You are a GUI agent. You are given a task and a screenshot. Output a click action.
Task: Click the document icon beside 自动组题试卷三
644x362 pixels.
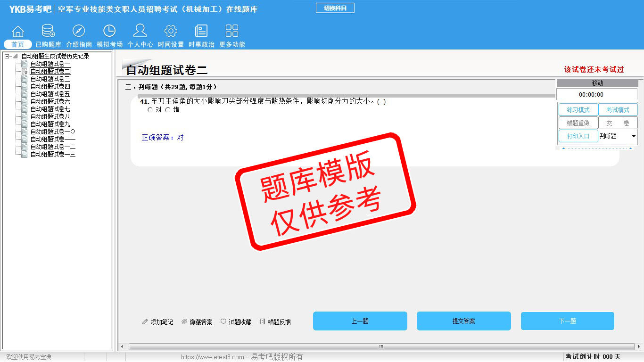25,79
